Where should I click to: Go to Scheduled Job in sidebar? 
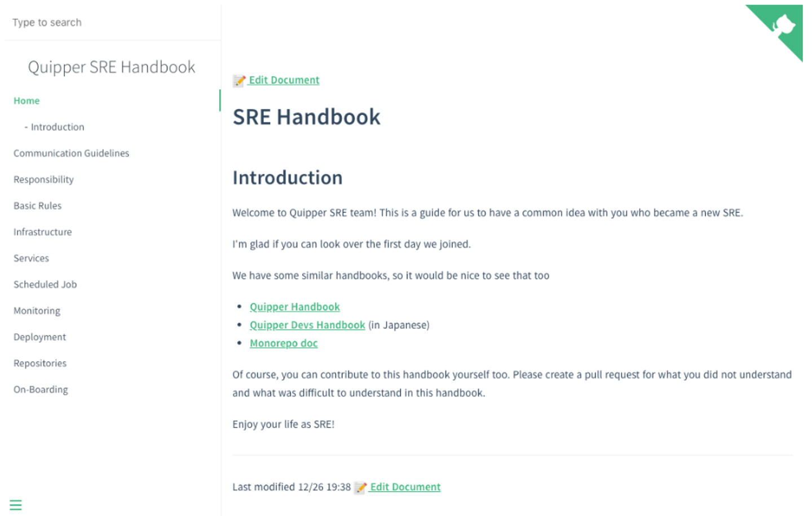tap(45, 284)
